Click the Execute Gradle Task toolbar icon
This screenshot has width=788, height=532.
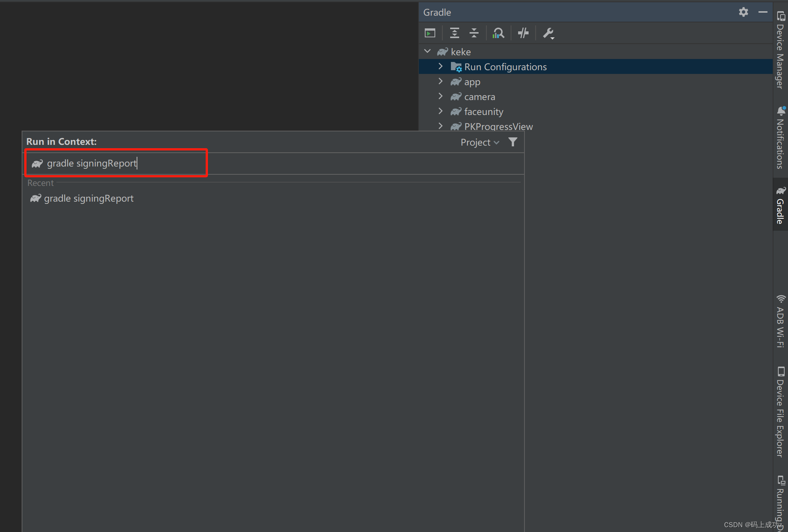click(x=430, y=33)
